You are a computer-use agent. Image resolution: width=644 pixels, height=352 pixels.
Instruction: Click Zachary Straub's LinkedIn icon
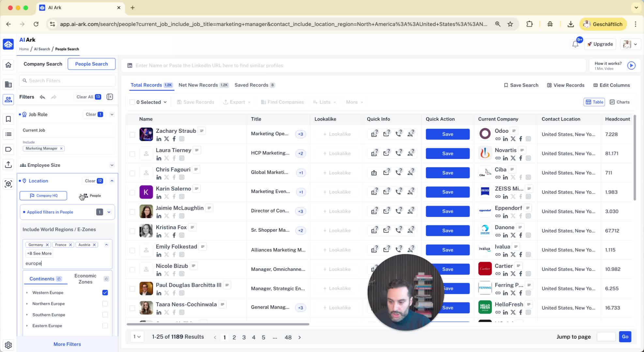pyautogui.click(x=159, y=139)
